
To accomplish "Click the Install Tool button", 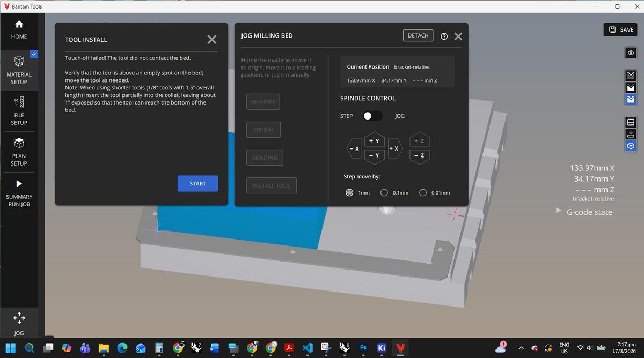I will [x=272, y=185].
